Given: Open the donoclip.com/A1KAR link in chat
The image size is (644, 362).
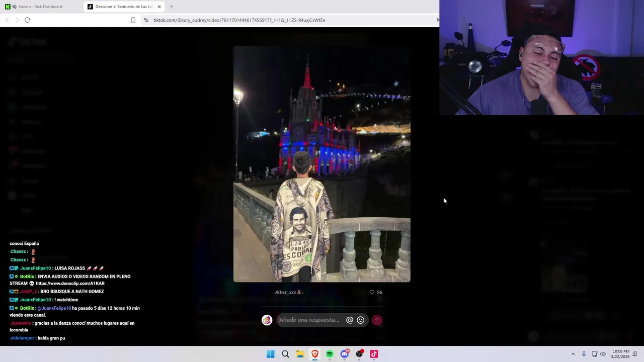Looking at the screenshot, I should pos(70,284).
